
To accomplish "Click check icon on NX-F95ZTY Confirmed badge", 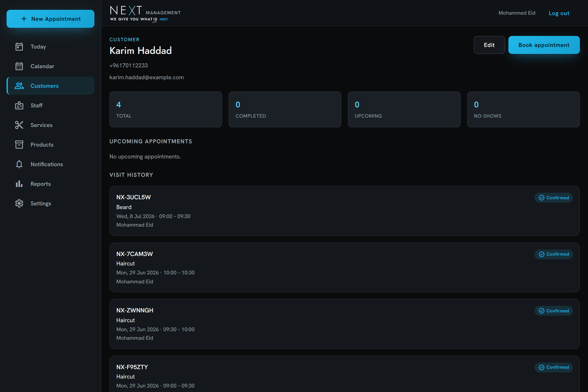I will pos(542,367).
